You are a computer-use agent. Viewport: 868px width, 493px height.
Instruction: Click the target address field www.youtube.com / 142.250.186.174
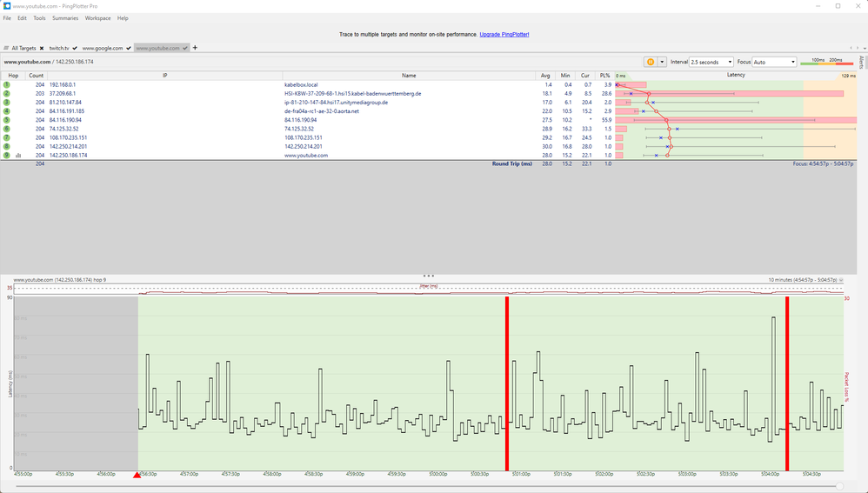tap(49, 62)
